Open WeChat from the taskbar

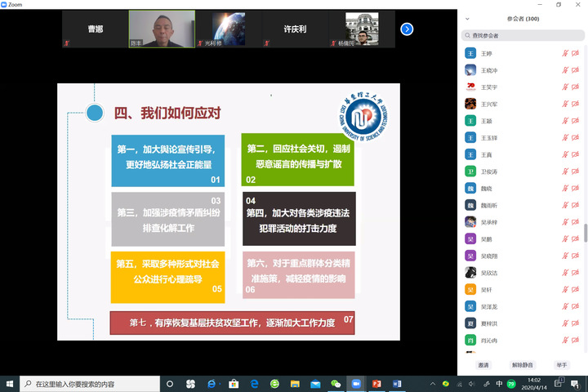pyautogui.click(x=335, y=384)
